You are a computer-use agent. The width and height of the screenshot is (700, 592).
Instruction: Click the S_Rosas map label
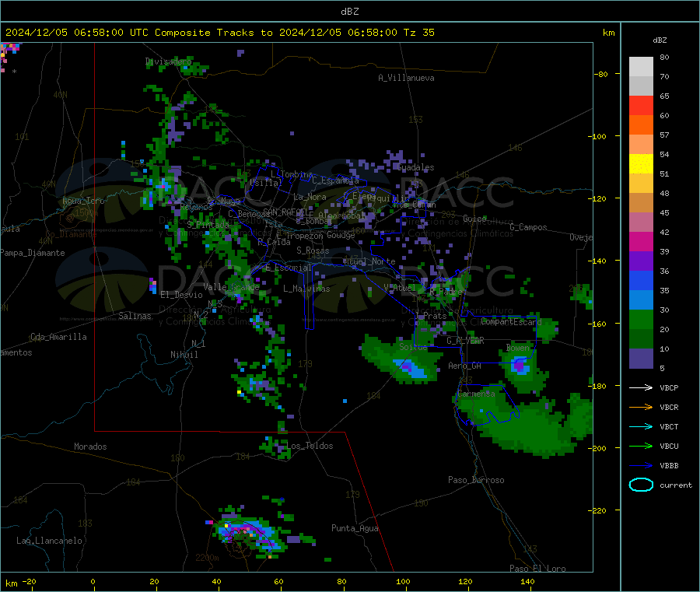313,250
